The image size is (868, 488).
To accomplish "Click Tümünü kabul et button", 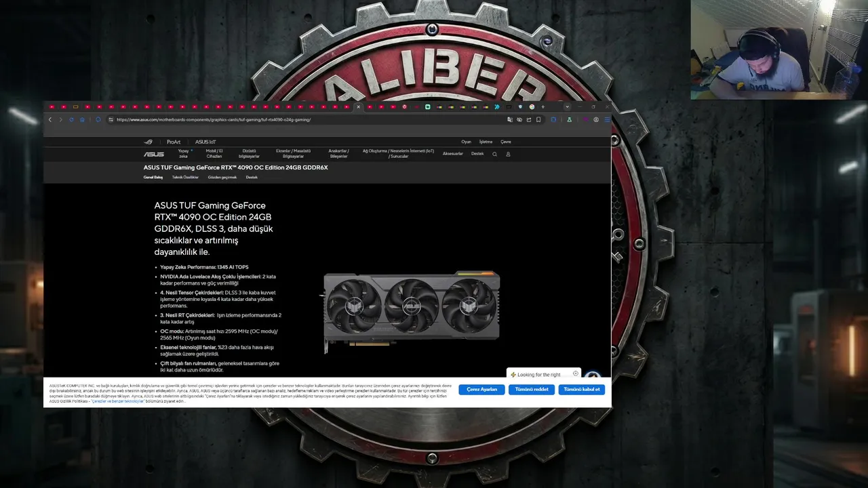I will 582,390.
